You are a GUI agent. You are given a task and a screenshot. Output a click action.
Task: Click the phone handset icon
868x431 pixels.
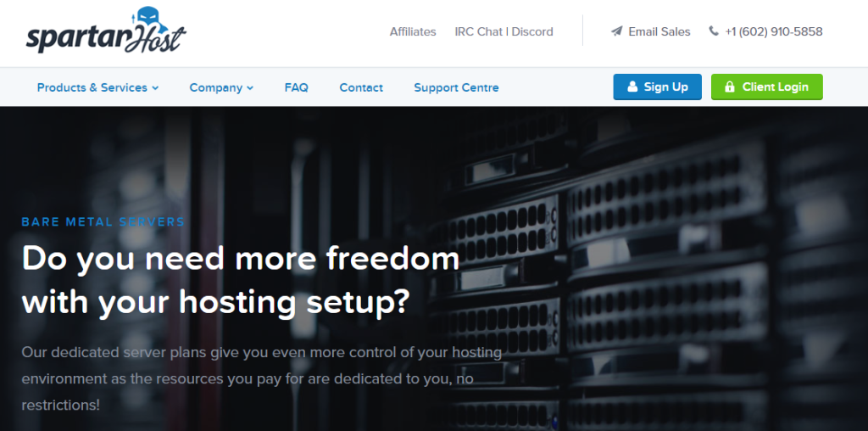714,31
